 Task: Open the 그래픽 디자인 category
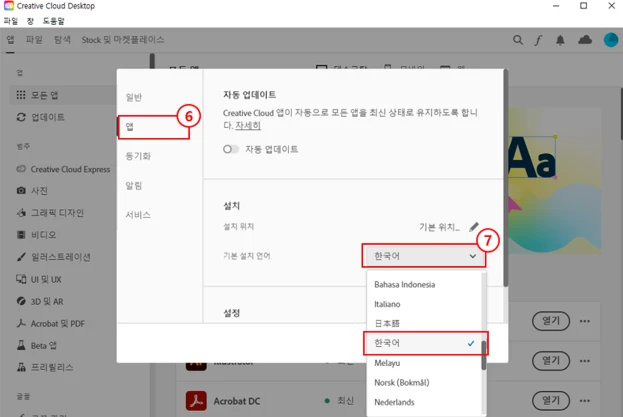tap(50, 213)
